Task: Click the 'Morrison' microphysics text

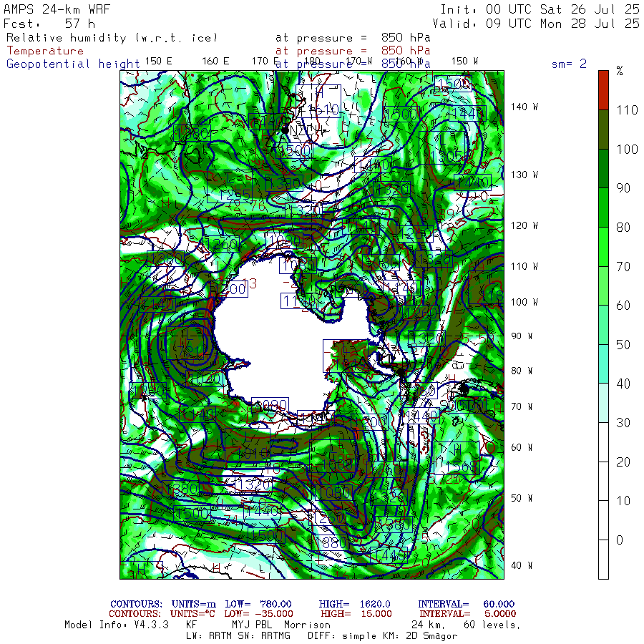Action: pos(308,625)
